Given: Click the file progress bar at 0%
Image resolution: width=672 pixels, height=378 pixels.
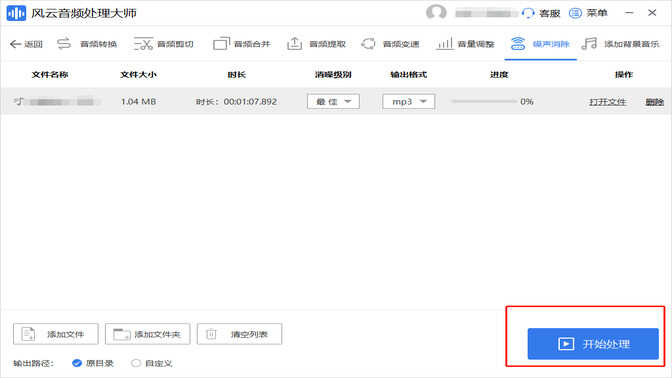Looking at the screenshot, I should [x=483, y=102].
